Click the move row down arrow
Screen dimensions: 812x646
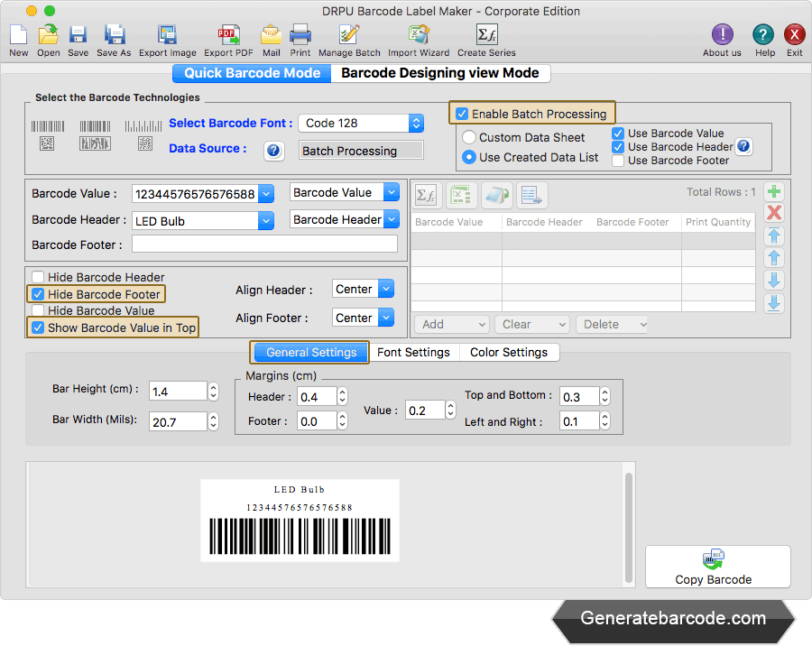pyautogui.click(x=774, y=281)
